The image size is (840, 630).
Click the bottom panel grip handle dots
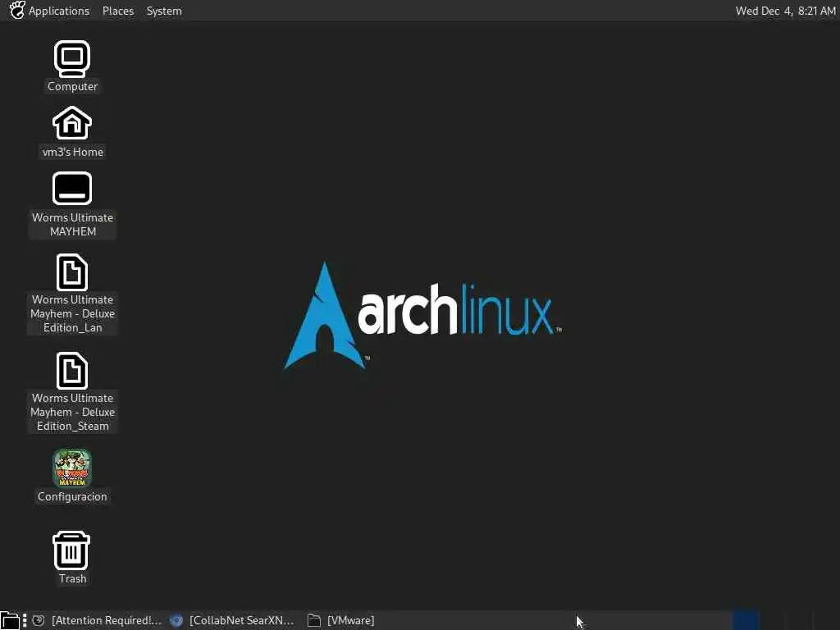click(x=25, y=620)
